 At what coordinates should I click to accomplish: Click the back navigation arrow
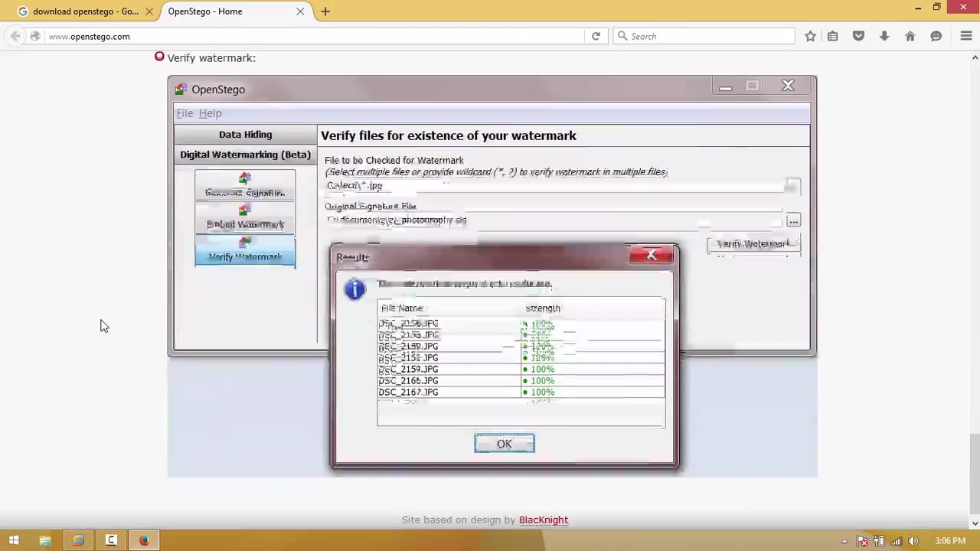[x=15, y=36]
